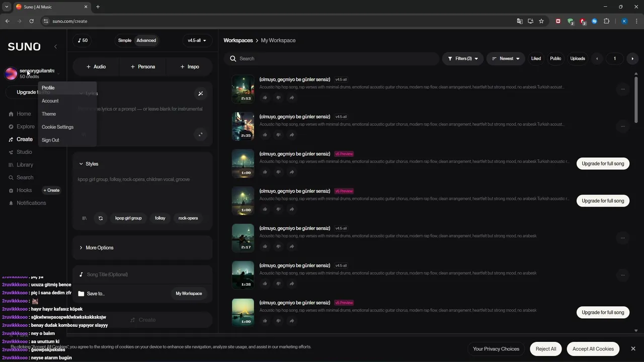Open more options for the 2:35 song
The image size is (644, 362).
(x=622, y=127)
